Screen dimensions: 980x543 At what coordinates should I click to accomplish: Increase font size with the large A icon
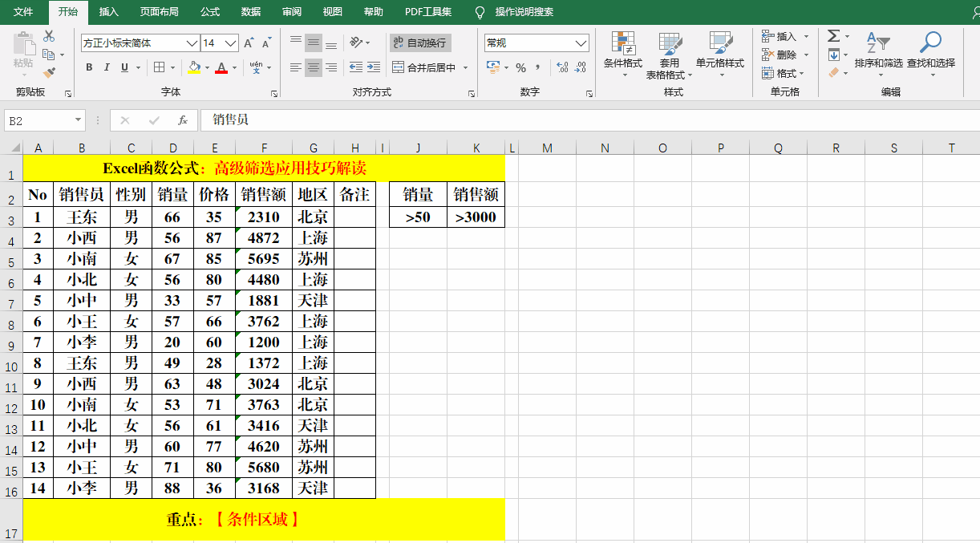(x=249, y=43)
